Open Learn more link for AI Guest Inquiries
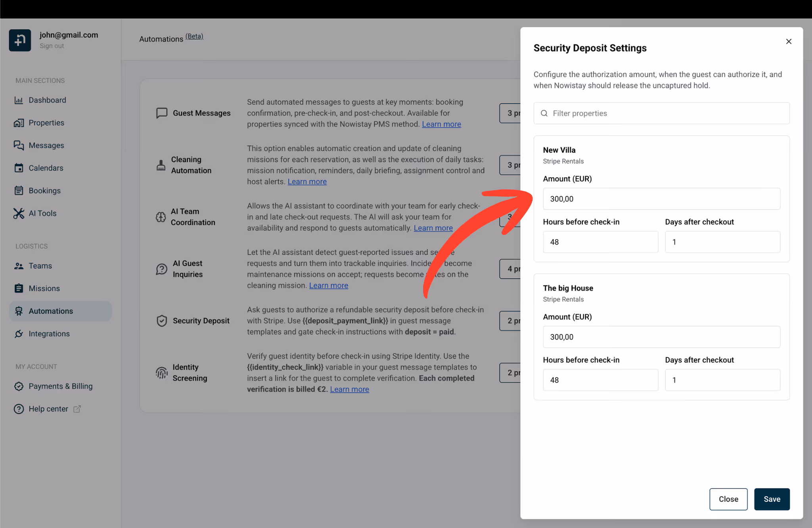The width and height of the screenshot is (812, 528). tap(328, 286)
